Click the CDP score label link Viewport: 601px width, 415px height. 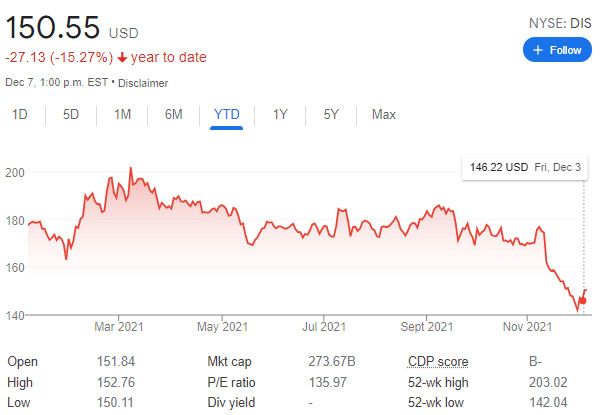[x=438, y=361]
